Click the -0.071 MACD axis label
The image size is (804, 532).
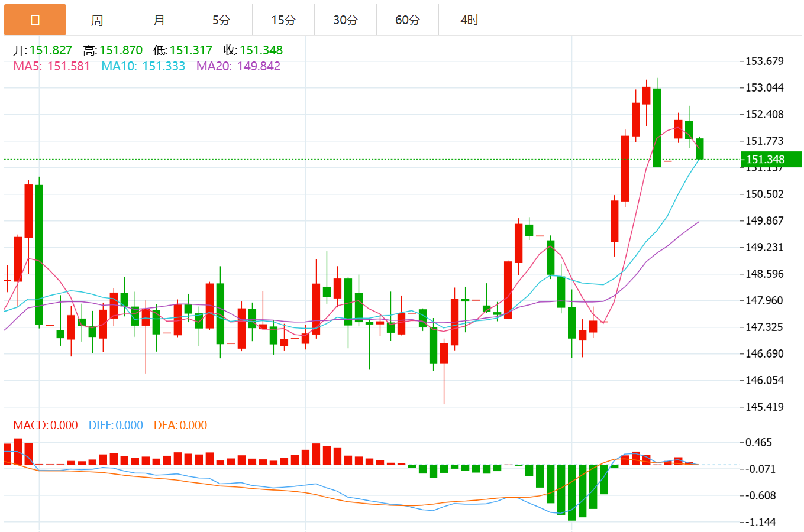point(760,469)
